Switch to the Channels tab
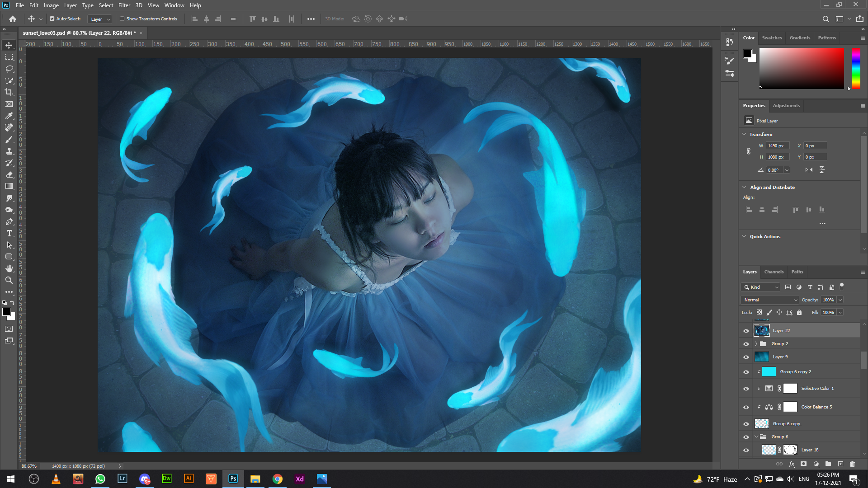868x488 pixels. click(x=774, y=272)
